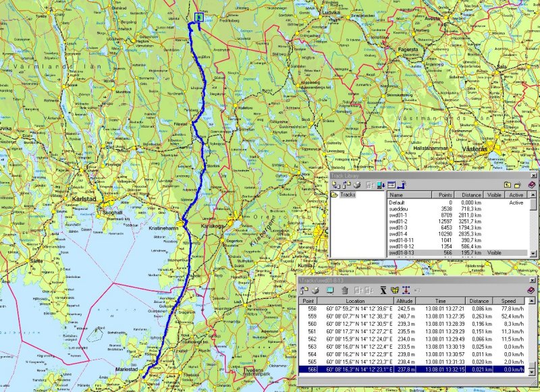Image resolution: width=540 pixels, height=392 pixels.
Task: Click the GPS device download icon in Track Library
Action: point(381,185)
